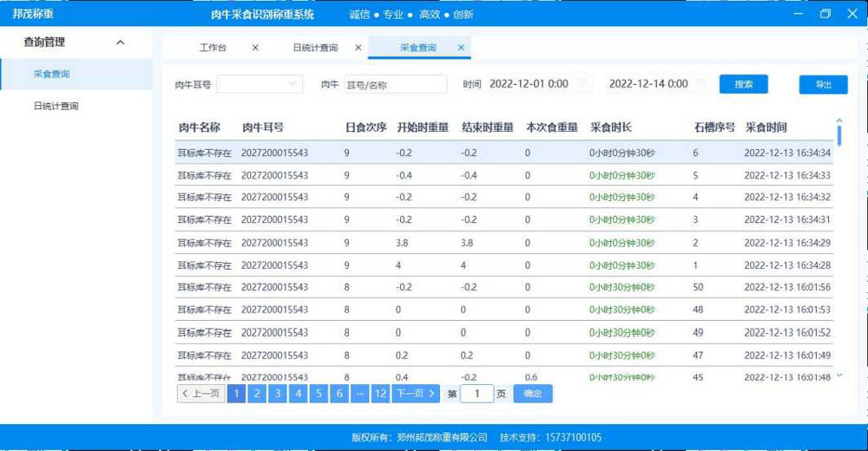Select 日统计查询 in the sidebar

point(56,106)
